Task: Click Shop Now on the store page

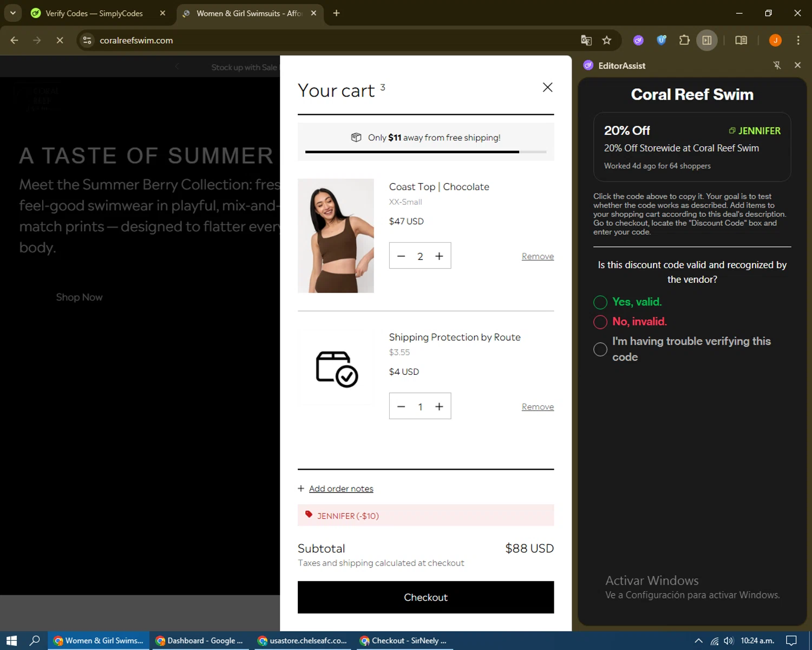Action: pyautogui.click(x=79, y=297)
